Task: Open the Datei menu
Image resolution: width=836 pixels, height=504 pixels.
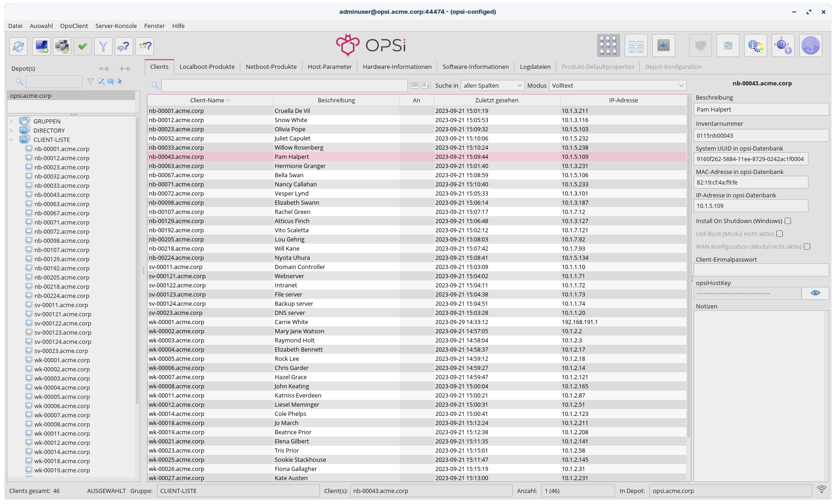Action: (15, 26)
